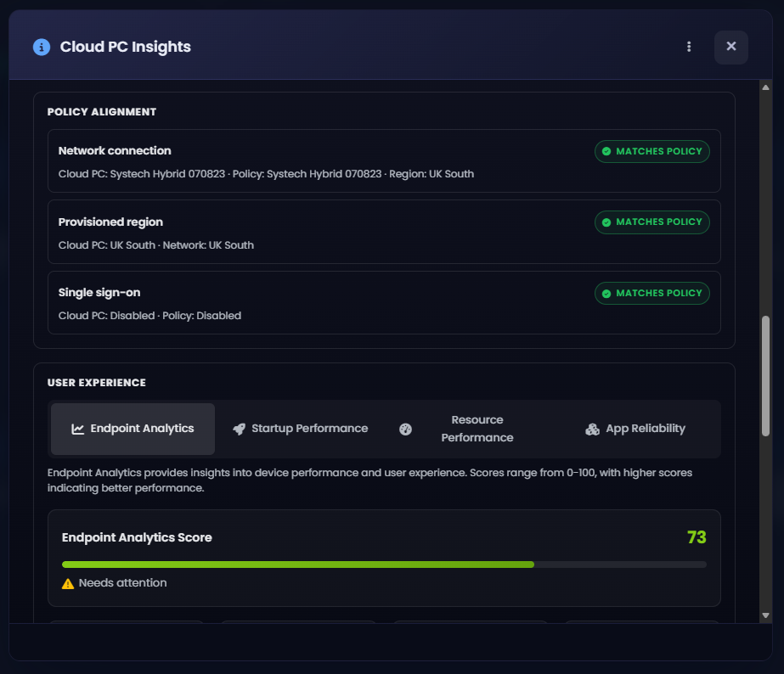The width and height of the screenshot is (784, 674).
Task: Click the green check icon in Network connection badge
Action: point(606,151)
